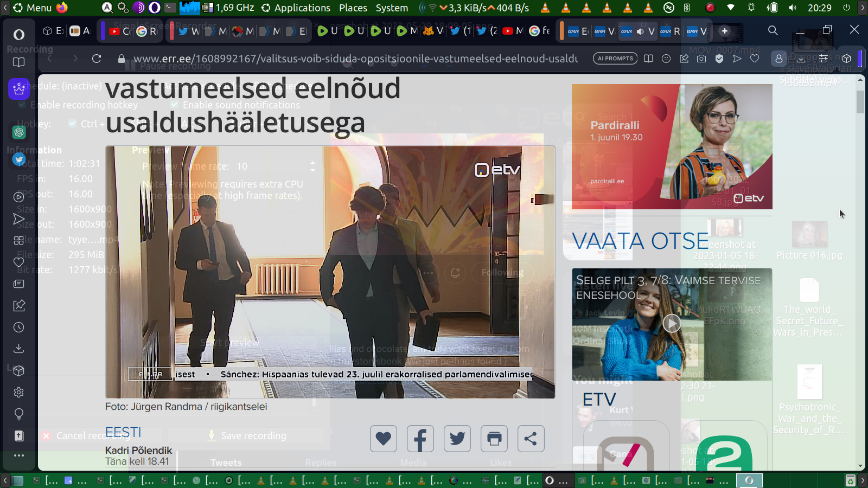The width and height of the screenshot is (868, 488).
Task: Switch to the first Twitter tab labeled W
Action: pos(189,31)
